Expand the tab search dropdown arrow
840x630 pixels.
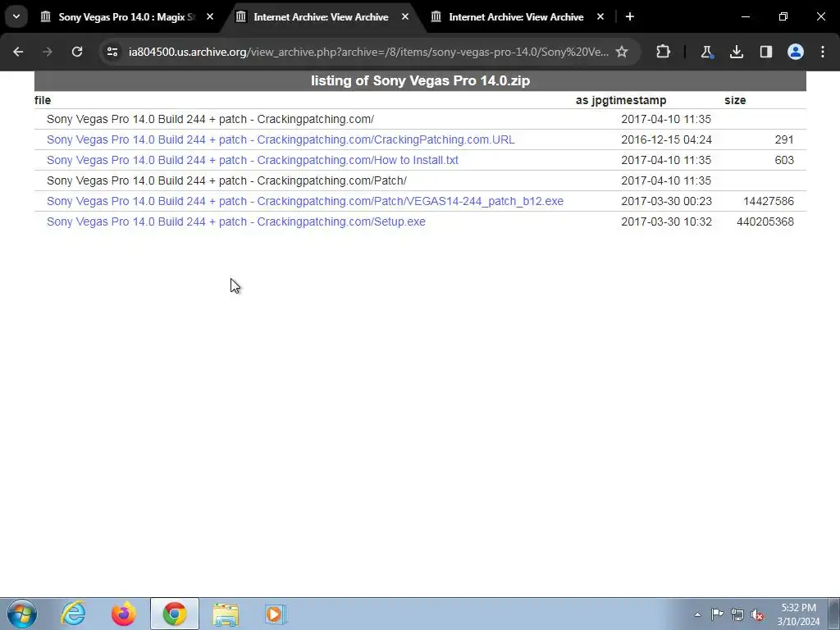point(16,16)
